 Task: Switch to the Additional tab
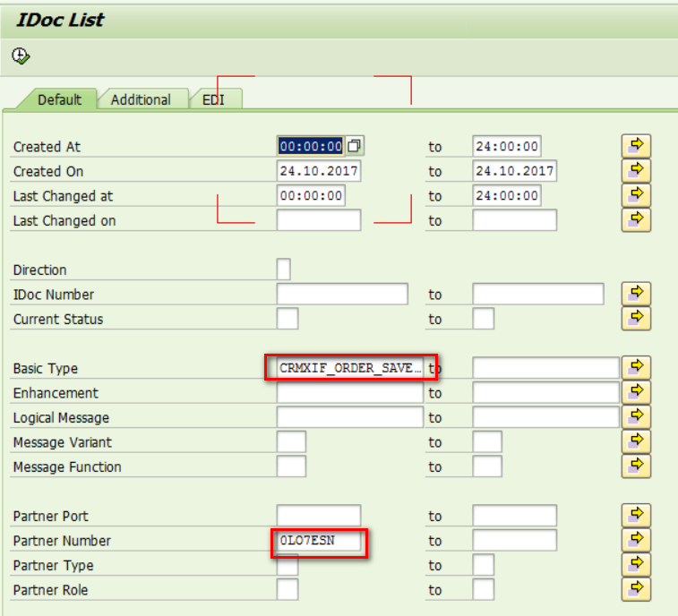click(141, 100)
